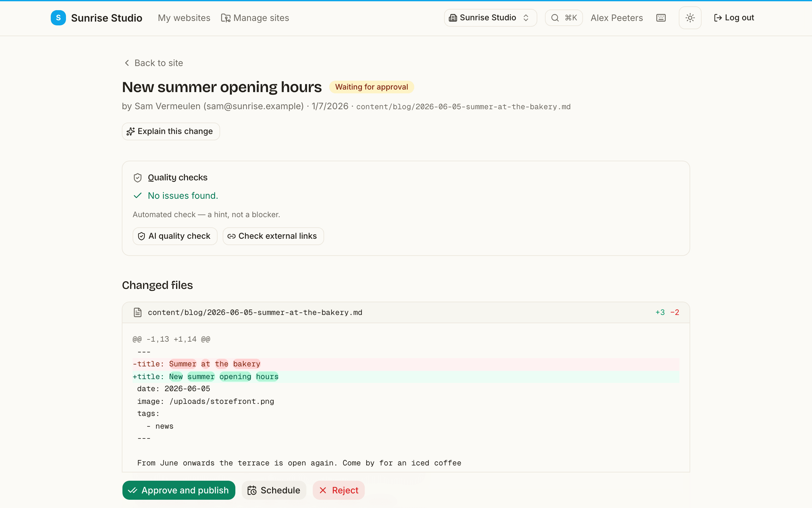Run the AI quality check
Screen dimensions: 812x508
pyautogui.click(x=175, y=236)
